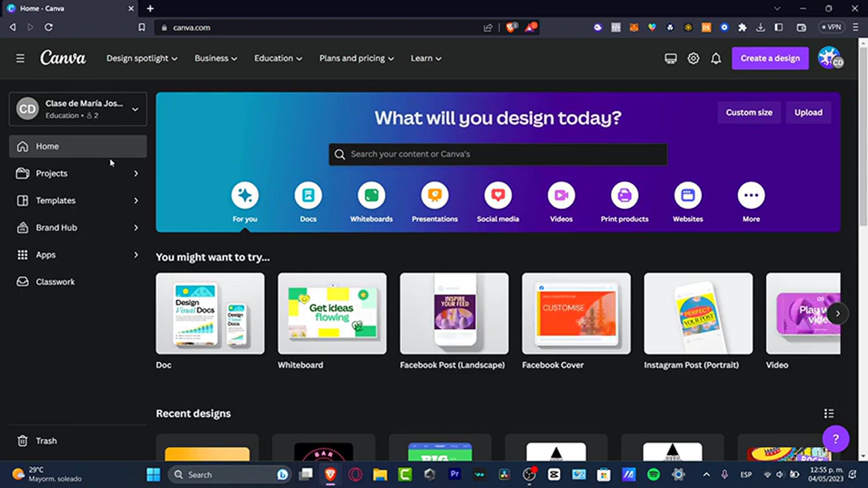Open Projects in the sidebar
The height and width of the screenshot is (488, 868).
[52, 174]
